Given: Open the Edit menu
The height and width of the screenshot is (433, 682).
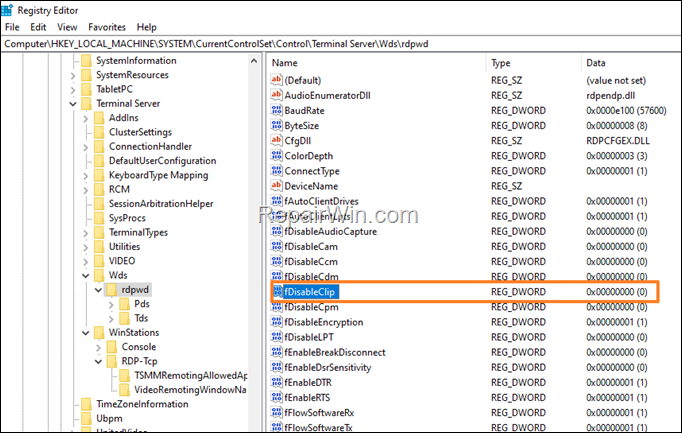Looking at the screenshot, I should [x=38, y=27].
